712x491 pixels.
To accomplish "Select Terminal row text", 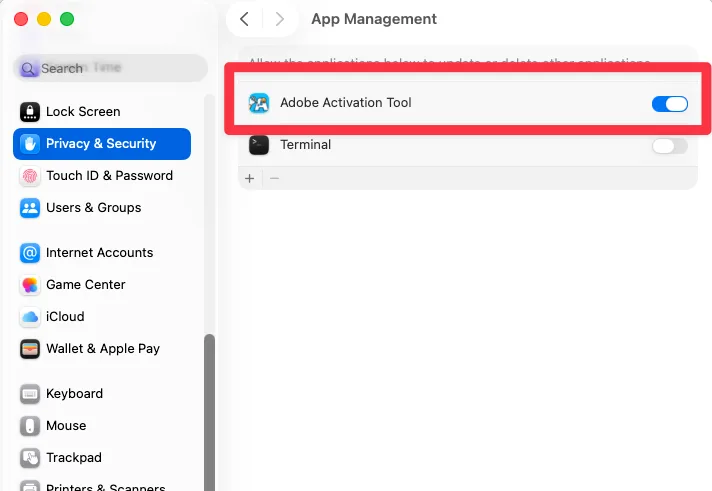I will [x=306, y=145].
